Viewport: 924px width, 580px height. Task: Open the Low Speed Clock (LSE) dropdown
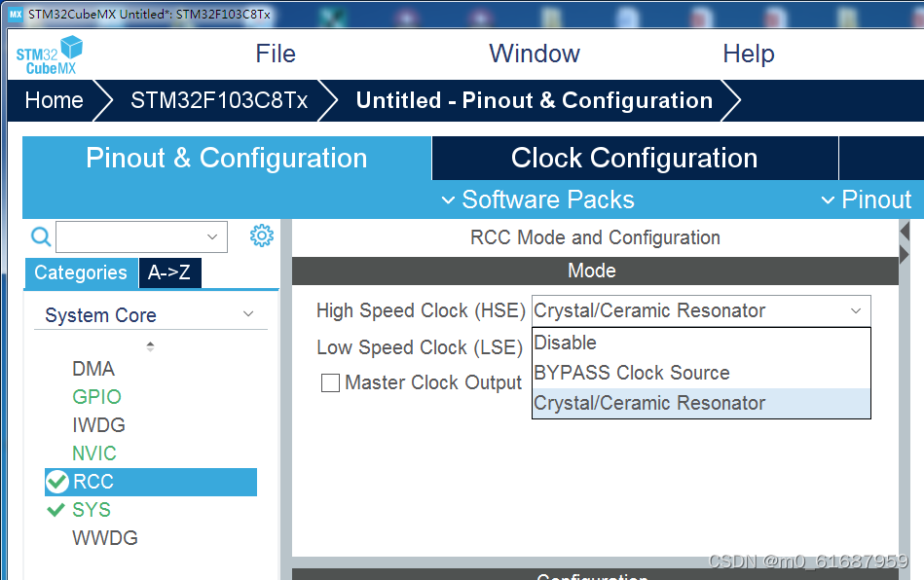click(x=701, y=347)
